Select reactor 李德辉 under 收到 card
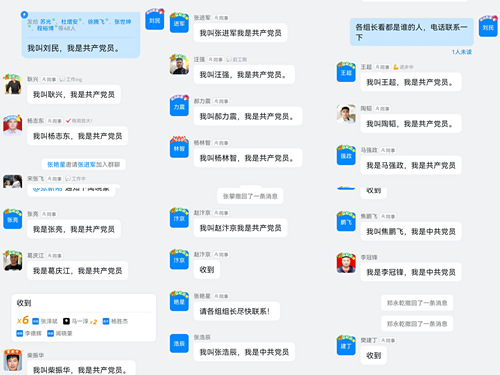The height and width of the screenshot is (375, 500). click(x=29, y=333)
